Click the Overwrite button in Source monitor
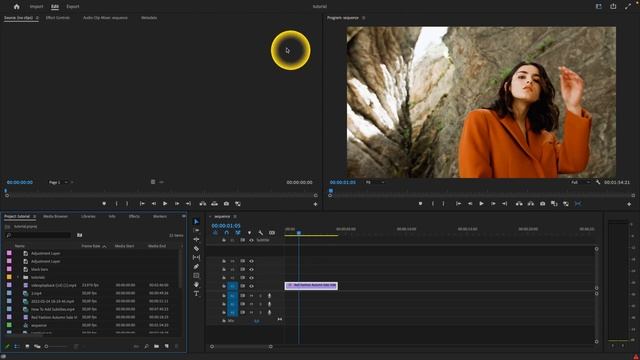This screenshot has width=640, height=360. tap(214, 203)
